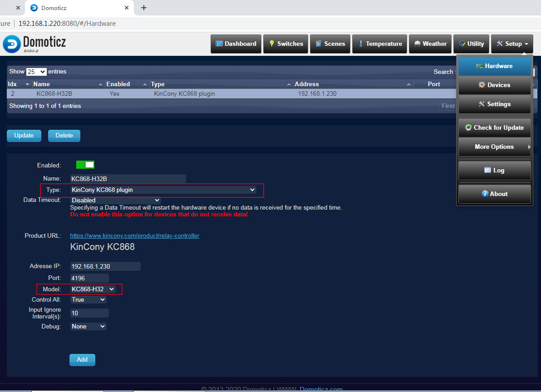541x392 pixels.
Task: Click Check for Update
Action: (494, 128)
